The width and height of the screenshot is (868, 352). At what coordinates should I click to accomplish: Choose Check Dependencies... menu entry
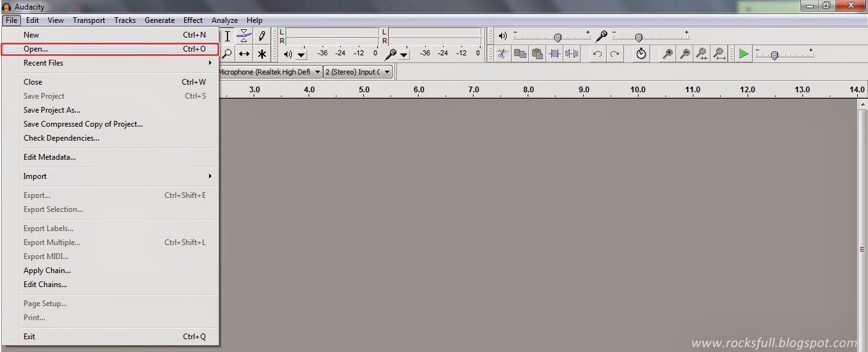pos(110,138)
